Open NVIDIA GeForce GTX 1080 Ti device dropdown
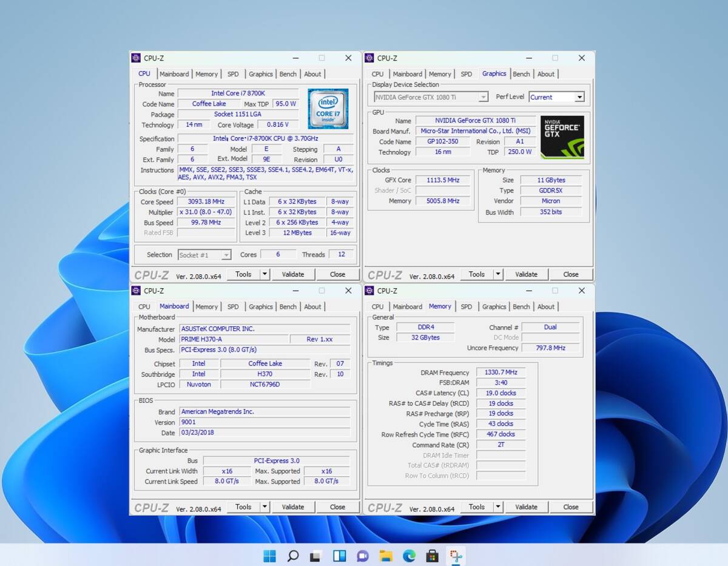This screenshot has width=728, height=566. tap(431, 97)
